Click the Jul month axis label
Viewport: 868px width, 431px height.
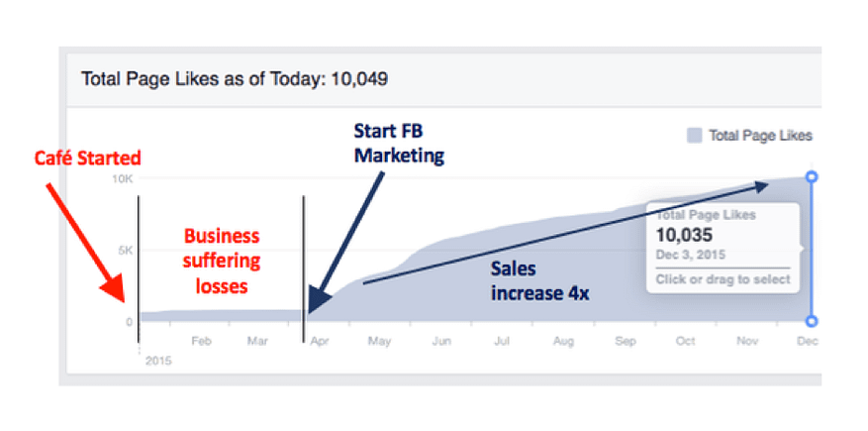[502, 341]
